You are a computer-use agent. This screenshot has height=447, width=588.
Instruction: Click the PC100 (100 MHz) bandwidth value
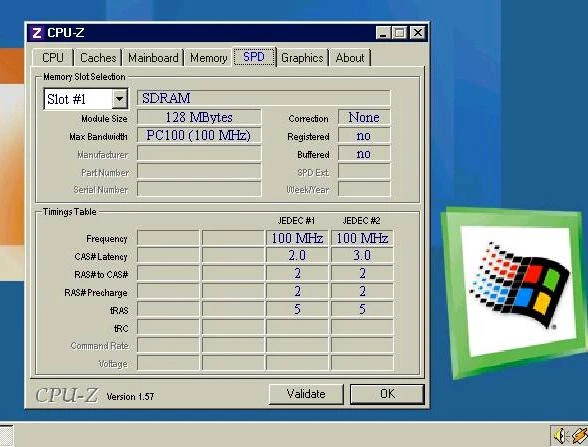click(199, 135)
